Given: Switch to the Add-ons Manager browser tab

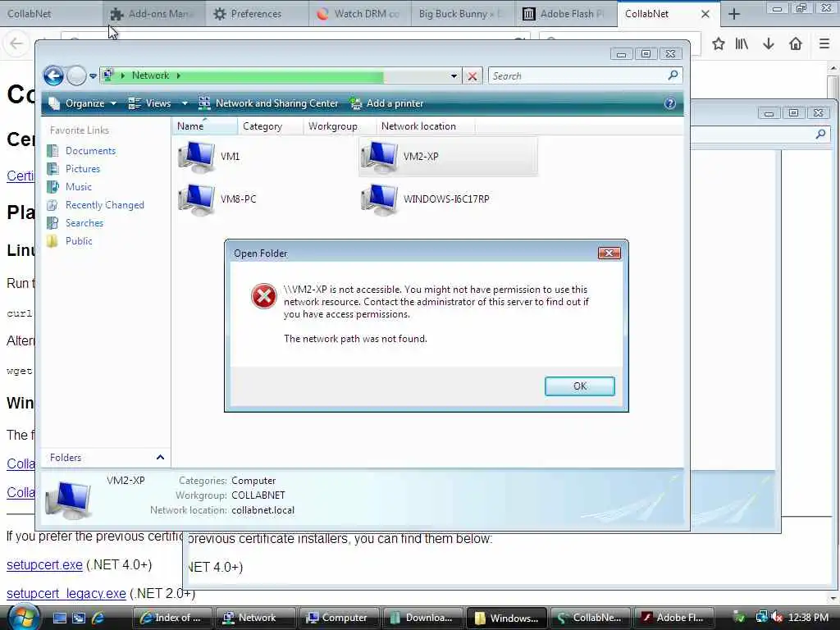Looking at the screenshot, I should [153, 13].
